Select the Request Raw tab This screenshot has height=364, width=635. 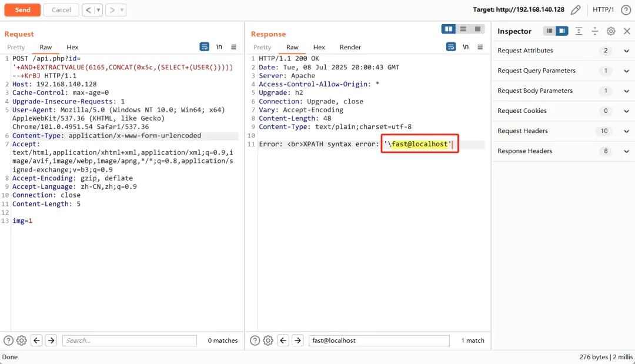46,48
